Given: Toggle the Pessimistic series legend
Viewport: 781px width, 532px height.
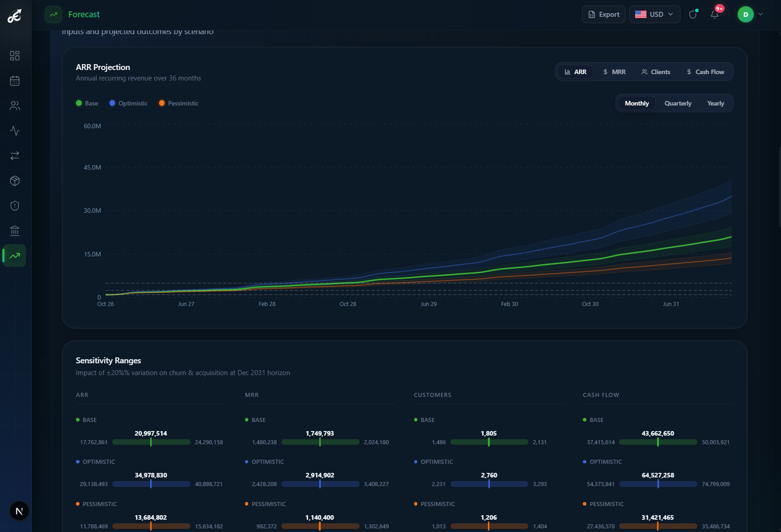Looking at the screenshot, I should coord(179,103).
